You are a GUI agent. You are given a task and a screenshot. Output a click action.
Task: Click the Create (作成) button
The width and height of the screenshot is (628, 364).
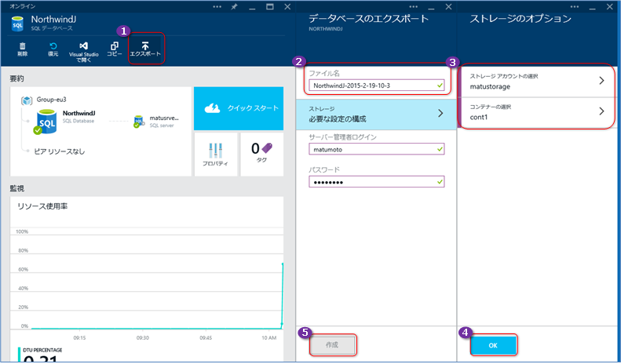click(332, 344)
